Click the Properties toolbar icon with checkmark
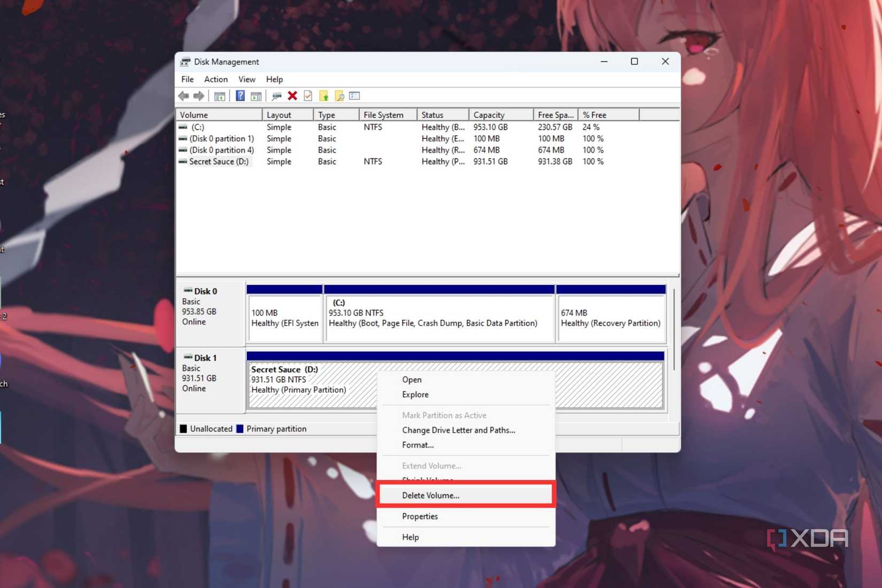882x588 pixels. coord(308,96)
